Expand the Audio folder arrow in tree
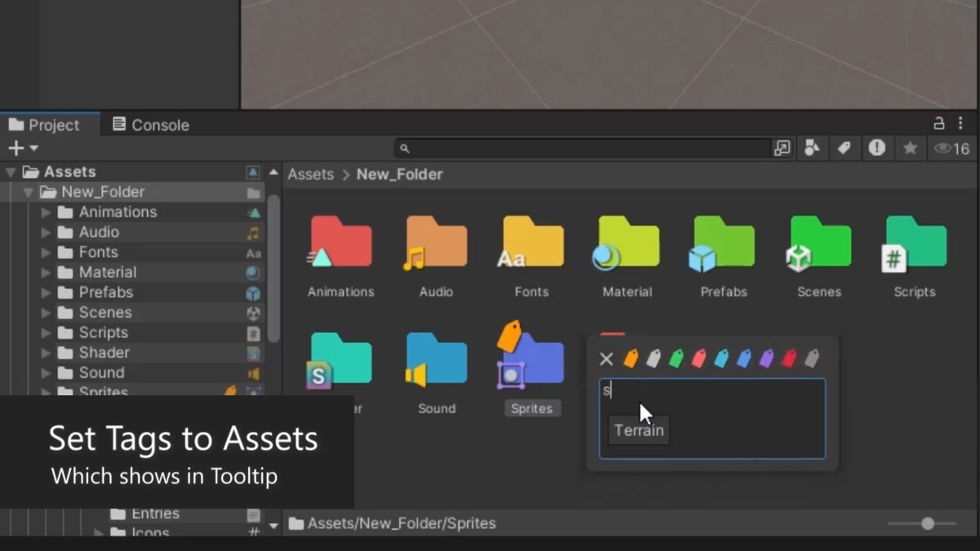 46,232
